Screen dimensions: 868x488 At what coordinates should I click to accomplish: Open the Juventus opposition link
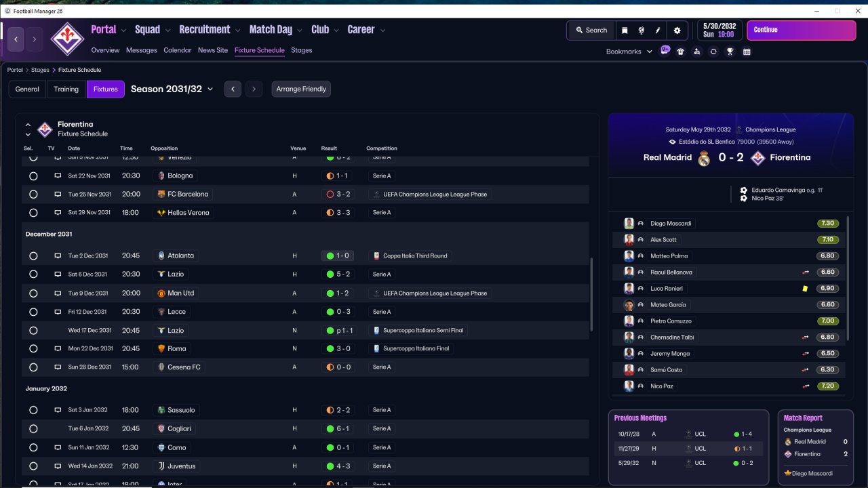(176, 466)
